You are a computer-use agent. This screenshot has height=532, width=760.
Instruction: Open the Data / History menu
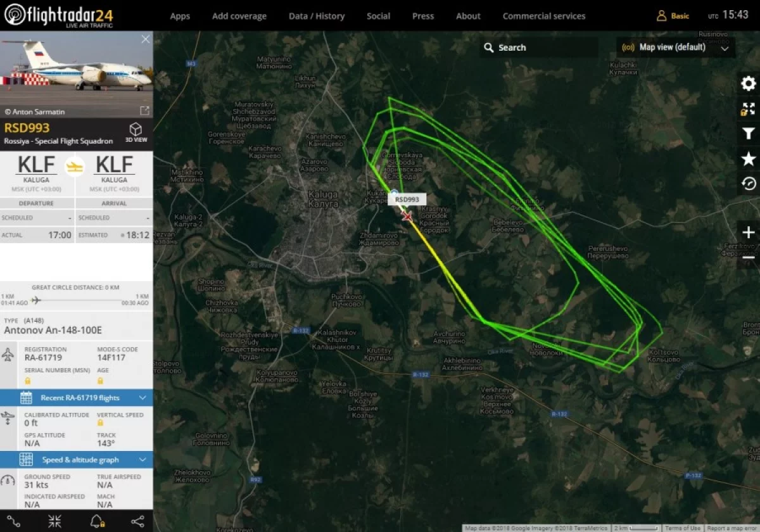317,16
